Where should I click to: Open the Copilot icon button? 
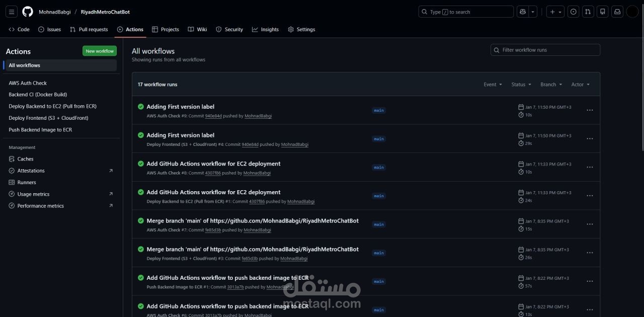pos(522,12)
